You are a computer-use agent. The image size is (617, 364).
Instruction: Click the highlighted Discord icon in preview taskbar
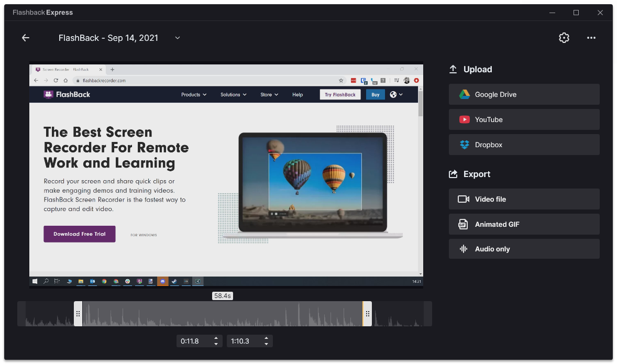pyautogui.click(x=162, y=281)
